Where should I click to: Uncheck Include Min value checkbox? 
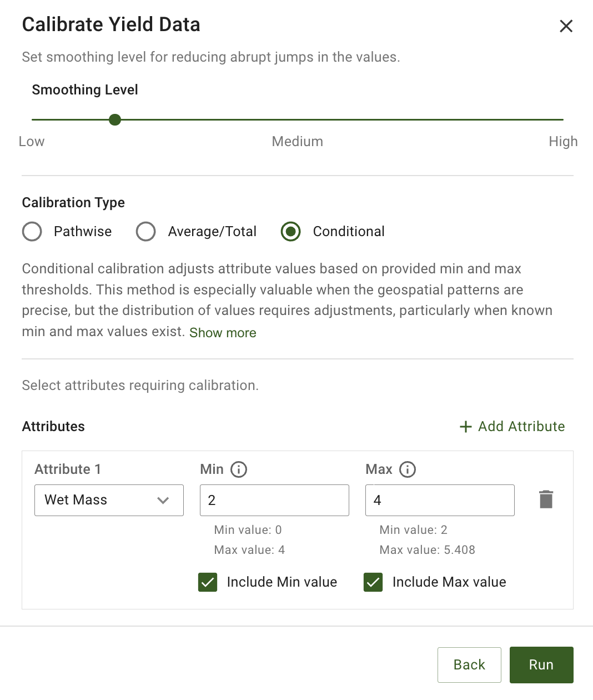pyautogui.click(x=208, y=582)
